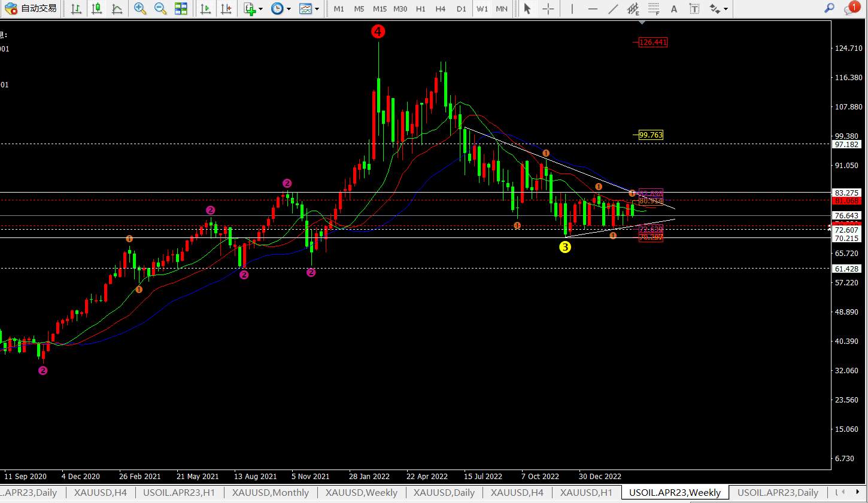Expand the indicators dropdown arrow

click(x=261, y=9)
